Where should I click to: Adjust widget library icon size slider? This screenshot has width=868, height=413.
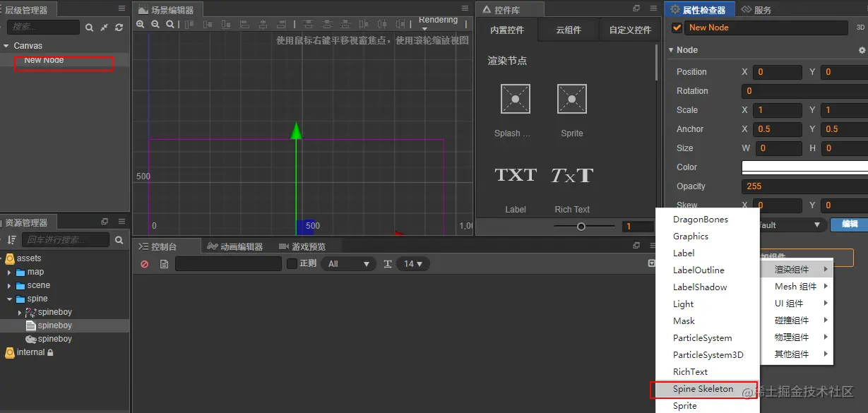(x=581, y=227)
